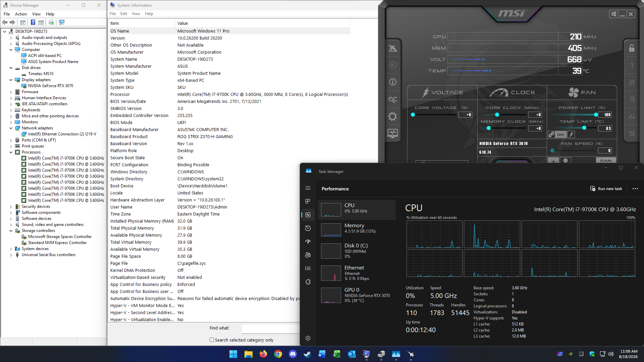Open Discord from the taskbar

(x=293, y=354)
